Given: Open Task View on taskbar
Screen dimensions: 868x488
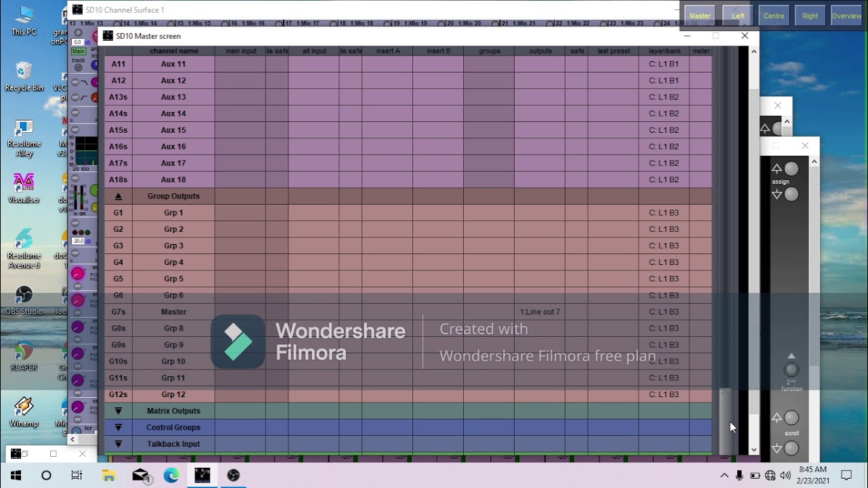Looking at the screenshot, I should click(77, 475).
